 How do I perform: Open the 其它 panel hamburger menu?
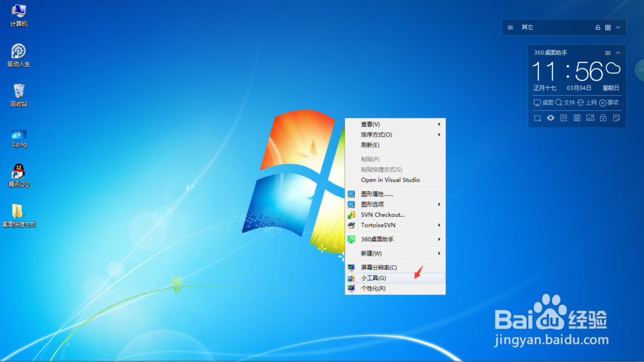pyautogui.click(x=510, y=28)
